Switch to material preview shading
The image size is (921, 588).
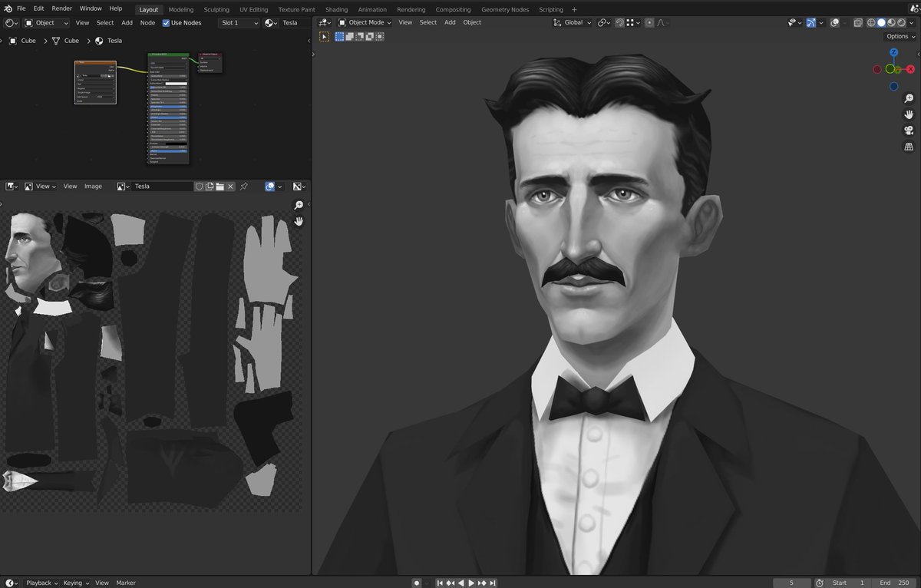pos(891,22)
